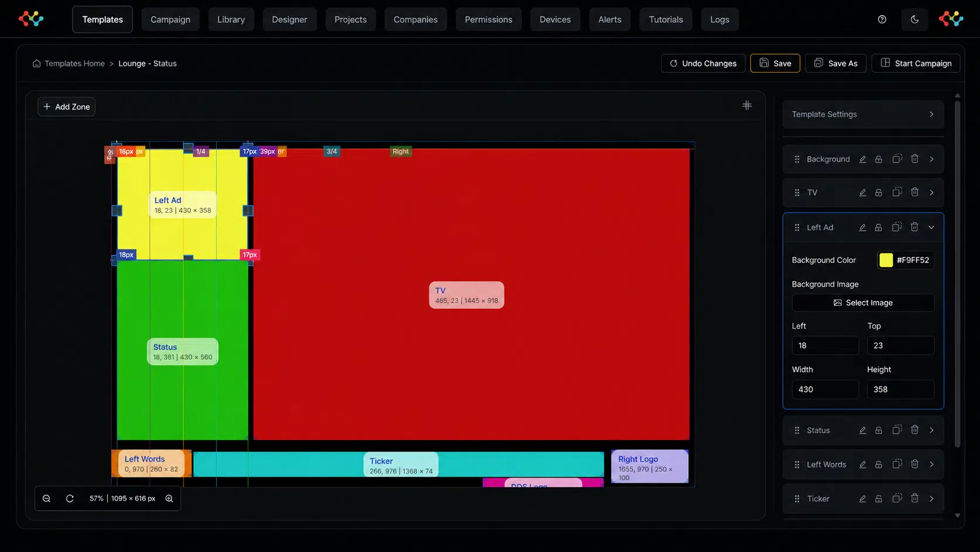The width and height of the screenshot is (980, 552).
Task: Zoom in the canvas
Action: (169, 499)
